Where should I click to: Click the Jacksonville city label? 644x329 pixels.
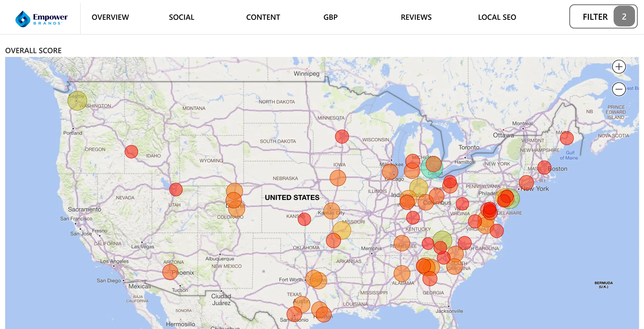(449, 311)
